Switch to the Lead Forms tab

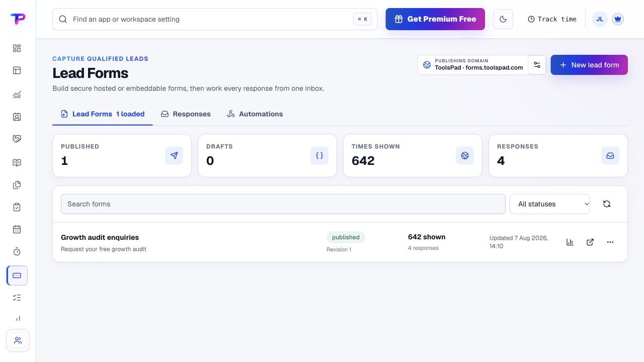[x=103, y=114]
